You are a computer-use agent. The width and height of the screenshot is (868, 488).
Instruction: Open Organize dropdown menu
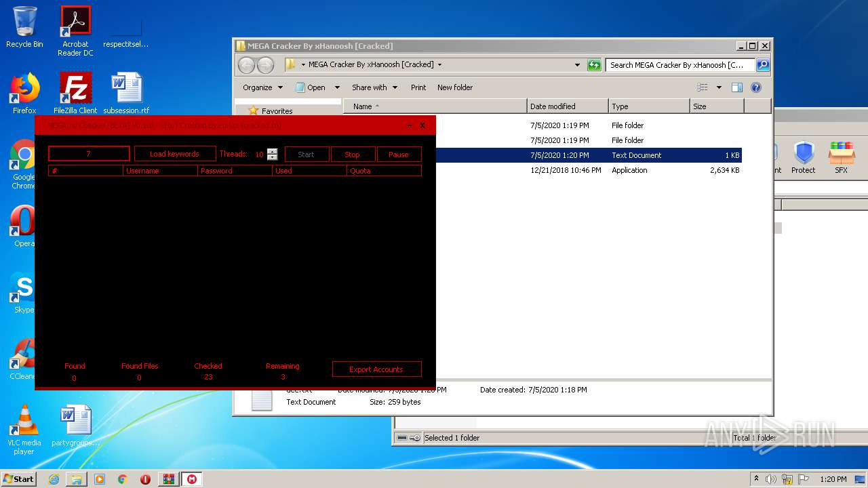(262, 87)
